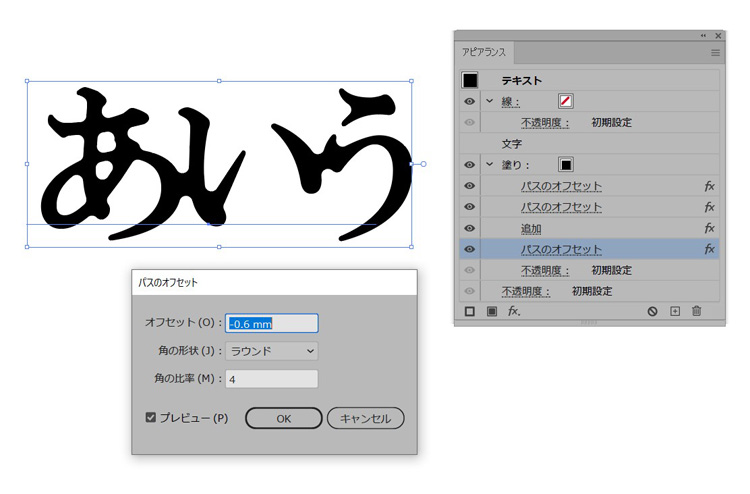Toggle visibility eye of 塗り row
This screenshot has width=750, height=494.
point(470,165)
